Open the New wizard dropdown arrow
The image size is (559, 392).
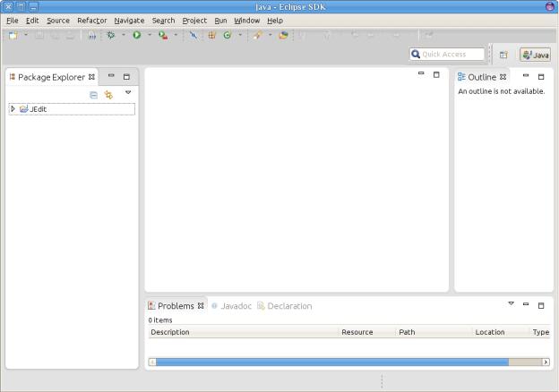tap(26, 35)
